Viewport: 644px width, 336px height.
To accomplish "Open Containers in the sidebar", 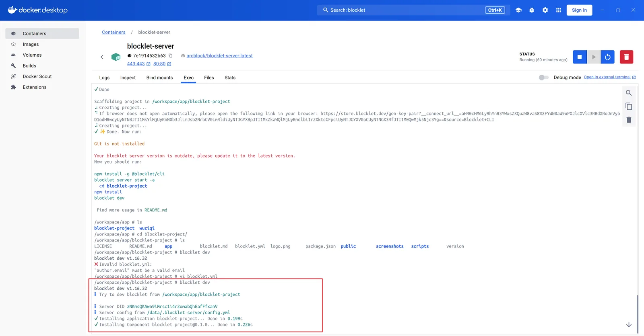I will click(x=42, y=34).
